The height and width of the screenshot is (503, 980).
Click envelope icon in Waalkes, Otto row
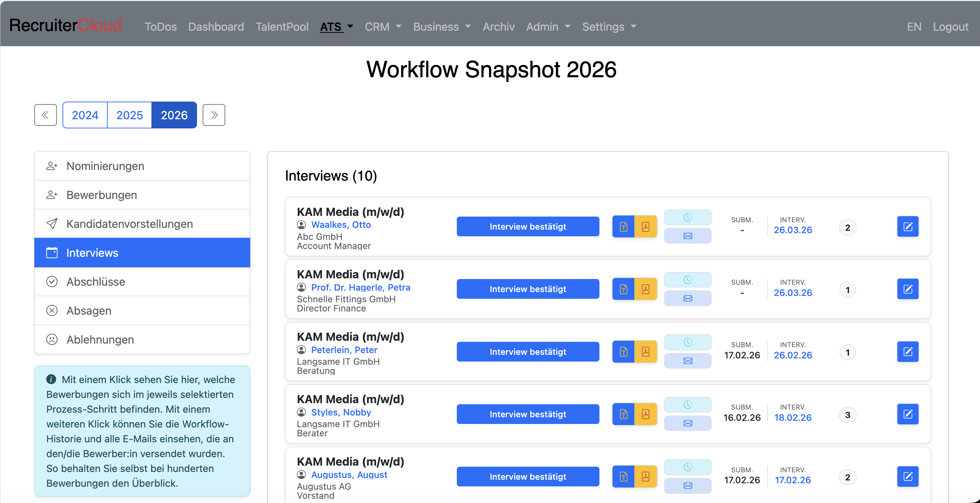tap(687, 236)
